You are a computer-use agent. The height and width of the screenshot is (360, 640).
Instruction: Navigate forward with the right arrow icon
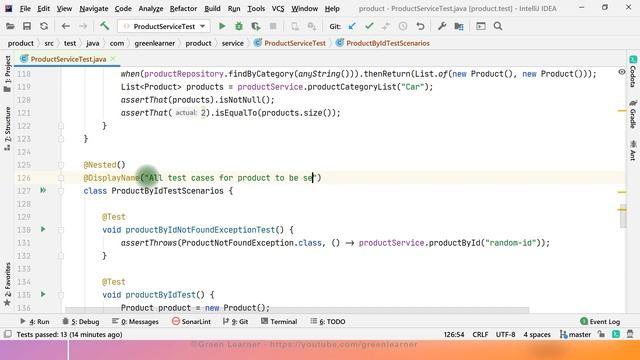[x=83, y=27]
